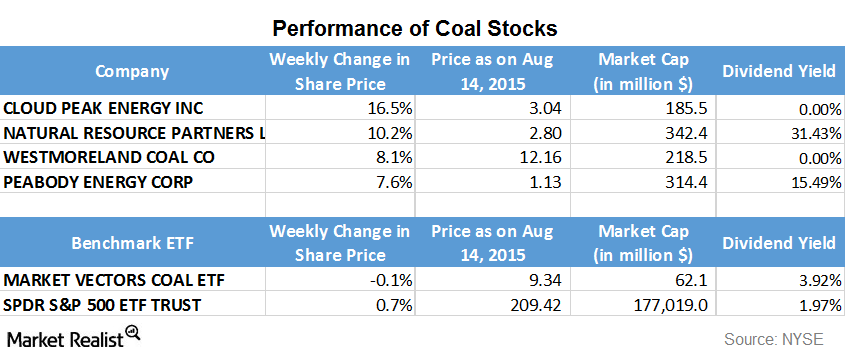Click the Benchmark ETF header cell
Screen dimensions: 847x362
(x=132, y=243)
